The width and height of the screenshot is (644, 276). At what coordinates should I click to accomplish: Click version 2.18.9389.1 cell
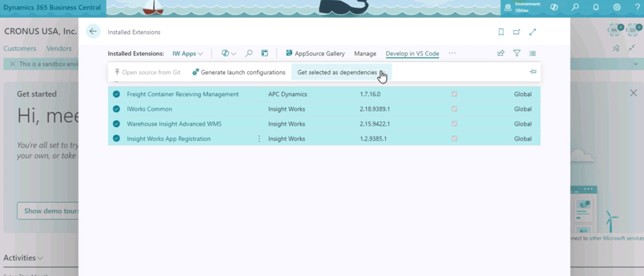click(x=375, y=109)
